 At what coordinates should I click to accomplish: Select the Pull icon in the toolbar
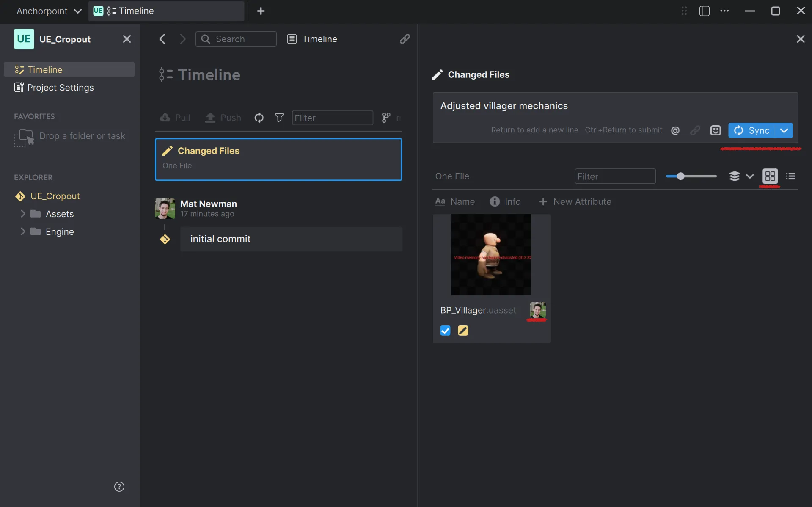click(165, 118)
